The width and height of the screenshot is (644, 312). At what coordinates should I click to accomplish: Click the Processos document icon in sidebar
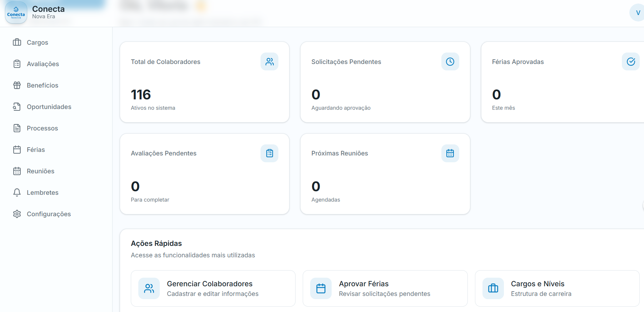17,128
